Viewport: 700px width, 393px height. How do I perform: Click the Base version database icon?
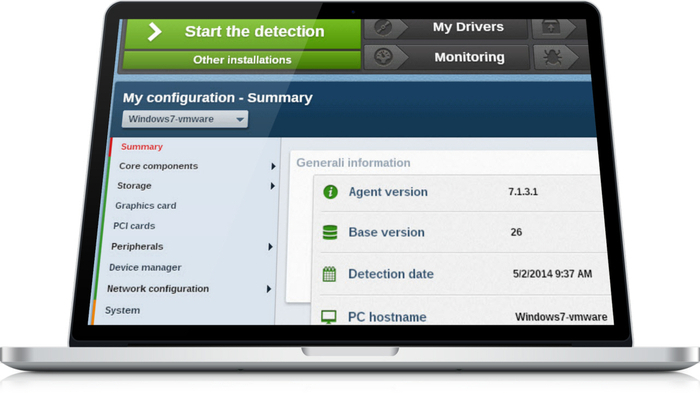[x=330, y=232]
